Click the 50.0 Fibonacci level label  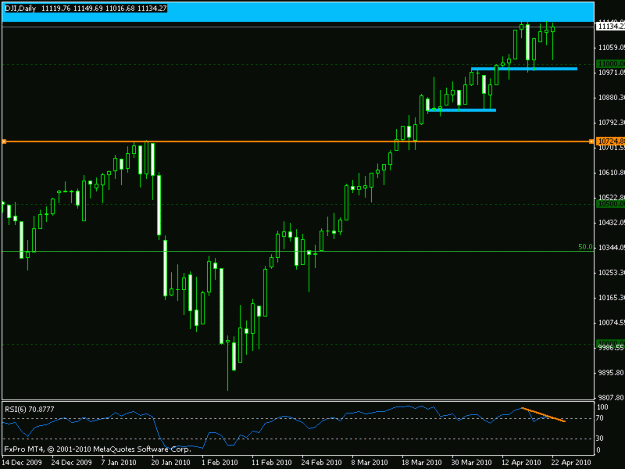tap(585, 247)
